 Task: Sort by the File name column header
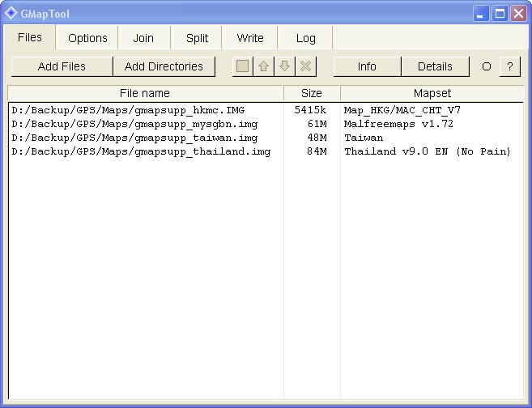click(x=145, y=93)
